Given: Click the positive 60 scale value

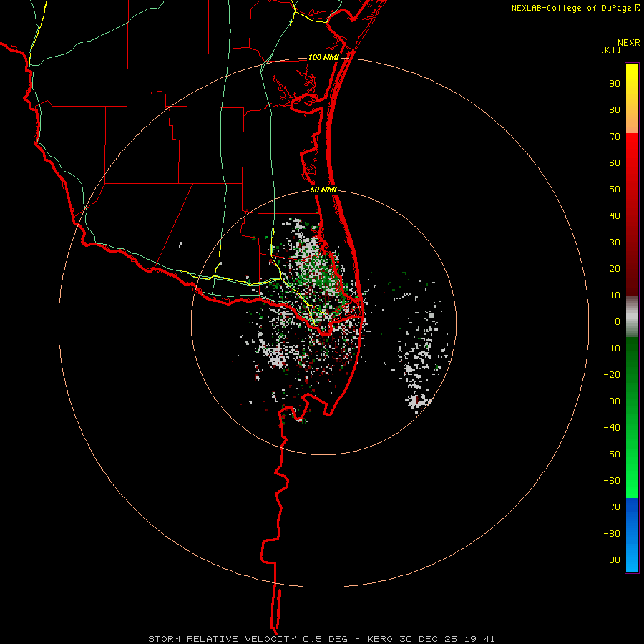Looking at the screenshot, I should tap(615, 163).
